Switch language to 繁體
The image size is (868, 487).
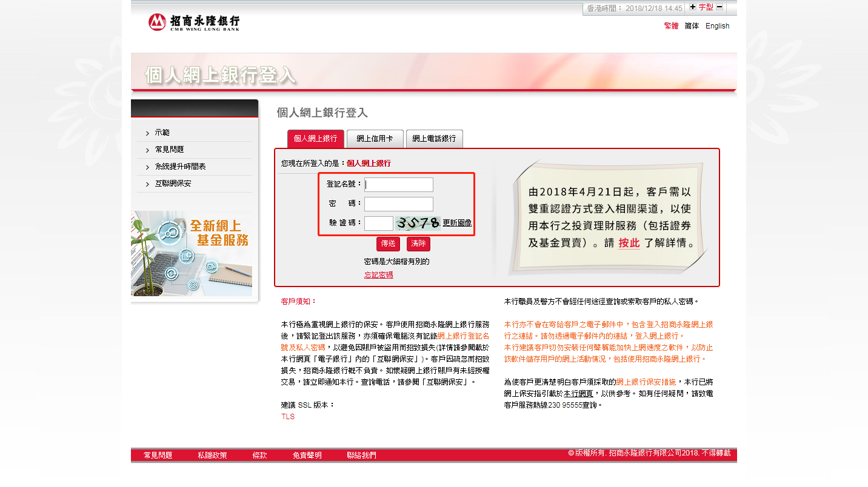pos(672,26)
